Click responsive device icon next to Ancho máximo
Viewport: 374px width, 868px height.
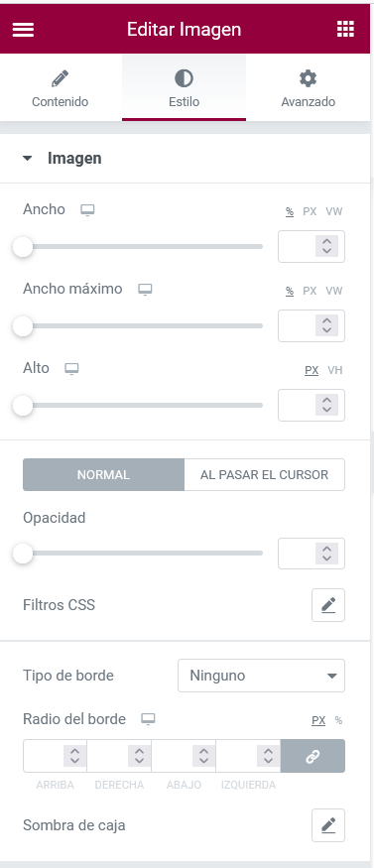tap(145, 290)
